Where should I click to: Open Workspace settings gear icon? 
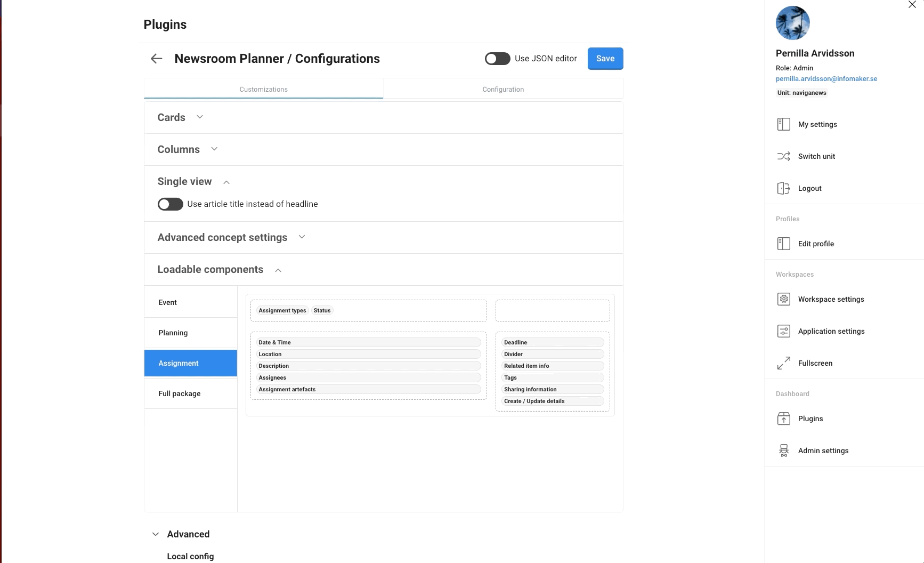[783, 299]
